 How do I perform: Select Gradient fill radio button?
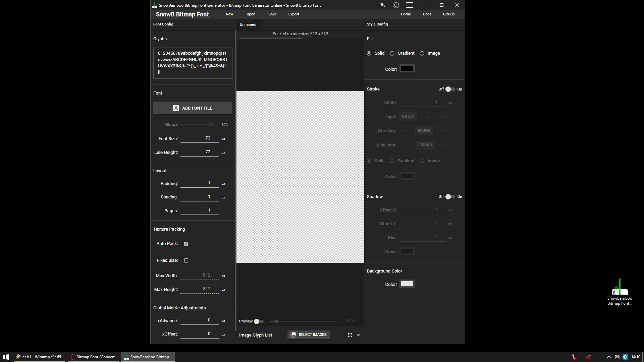click(x=392, y=53)
